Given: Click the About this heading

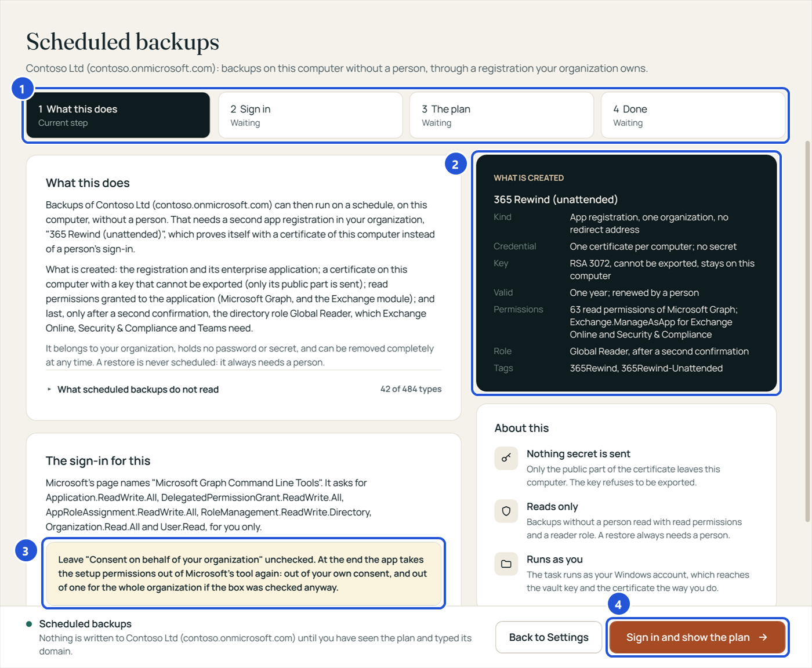Looking at the screenshot, I should coord(521,428).
